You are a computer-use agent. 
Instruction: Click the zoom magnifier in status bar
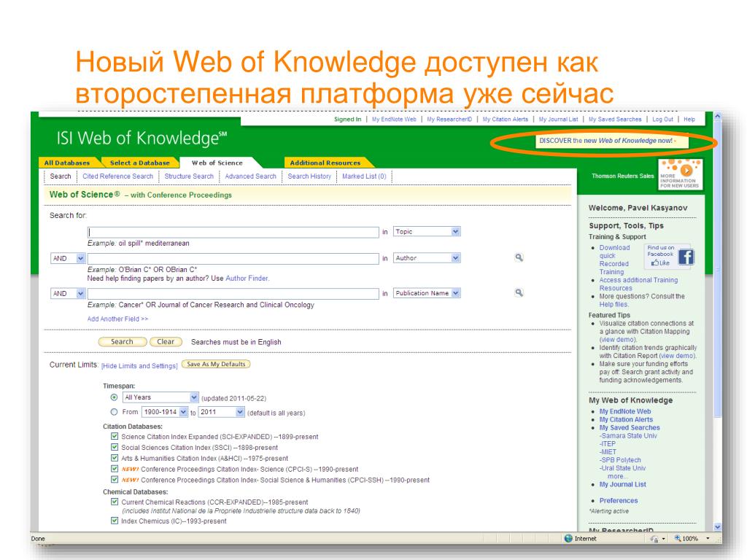coord(677,538)
